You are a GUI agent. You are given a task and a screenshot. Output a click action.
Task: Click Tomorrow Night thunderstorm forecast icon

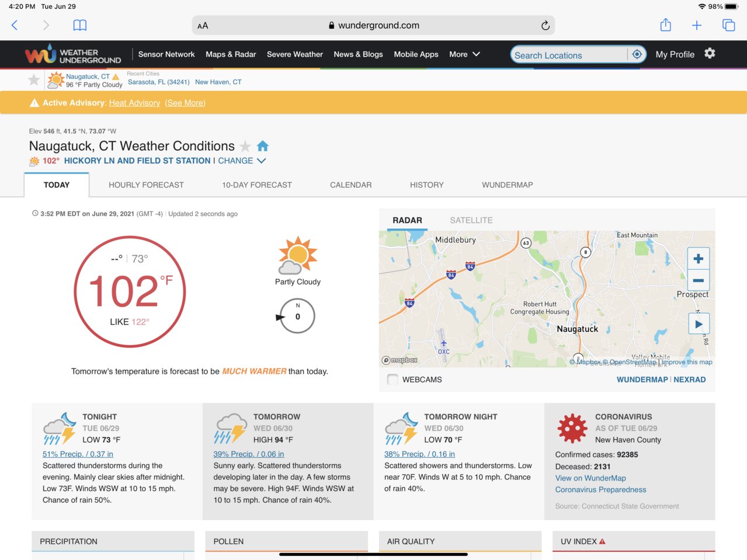[x=401, y=429]
